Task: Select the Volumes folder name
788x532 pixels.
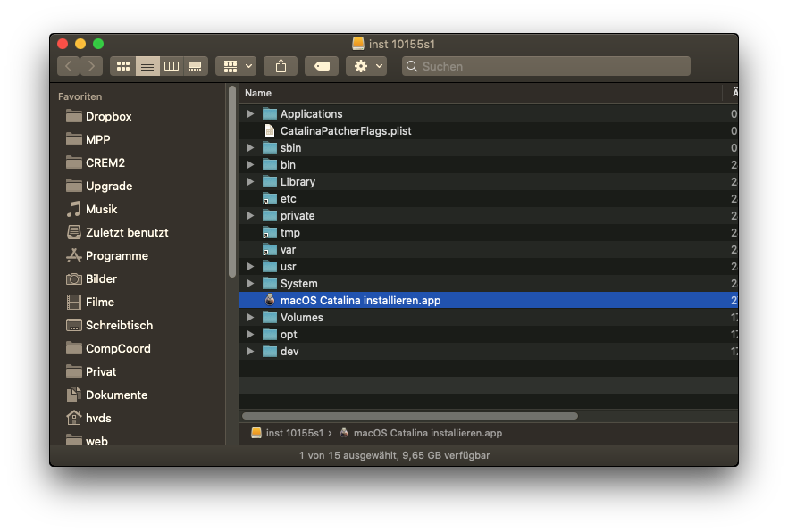Action: coord(302,318)
